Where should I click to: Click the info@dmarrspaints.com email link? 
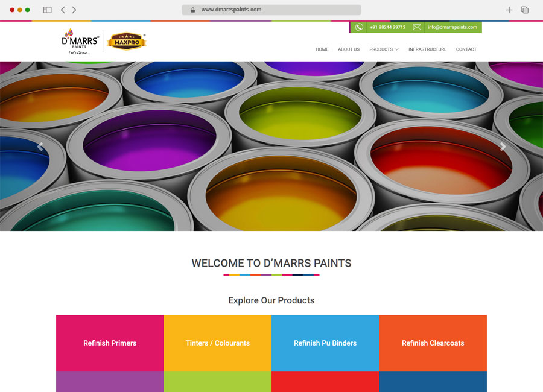(x=453, y=27)
